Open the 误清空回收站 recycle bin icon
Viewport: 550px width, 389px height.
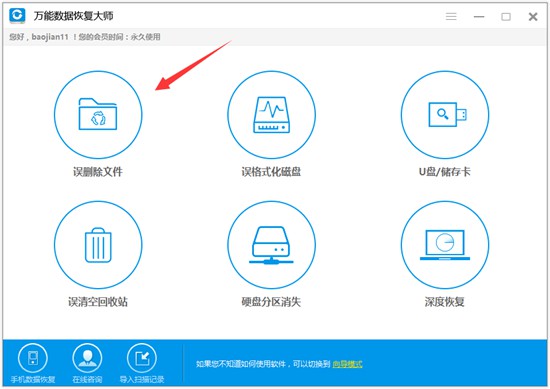98,245
